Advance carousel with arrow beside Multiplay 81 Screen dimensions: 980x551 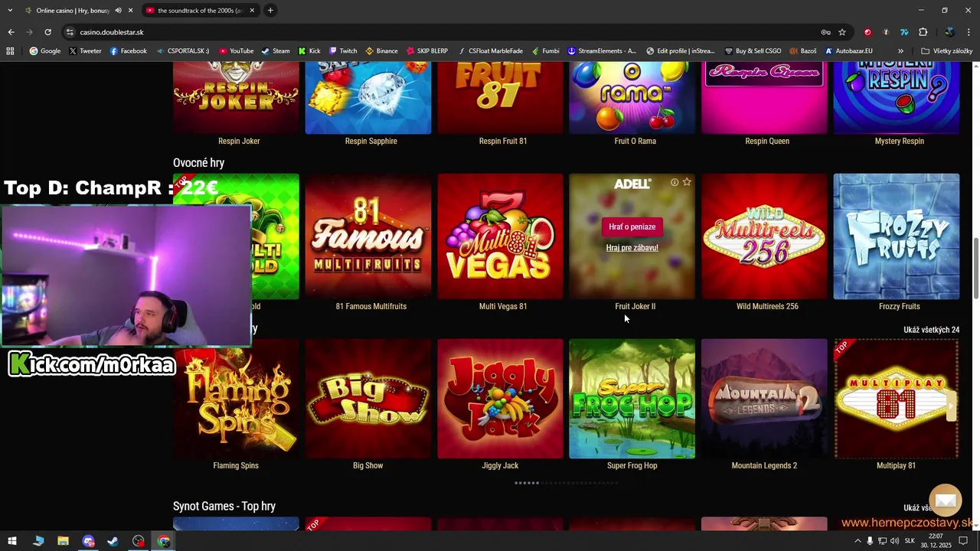pyautogui.click(x=952, y=406)
